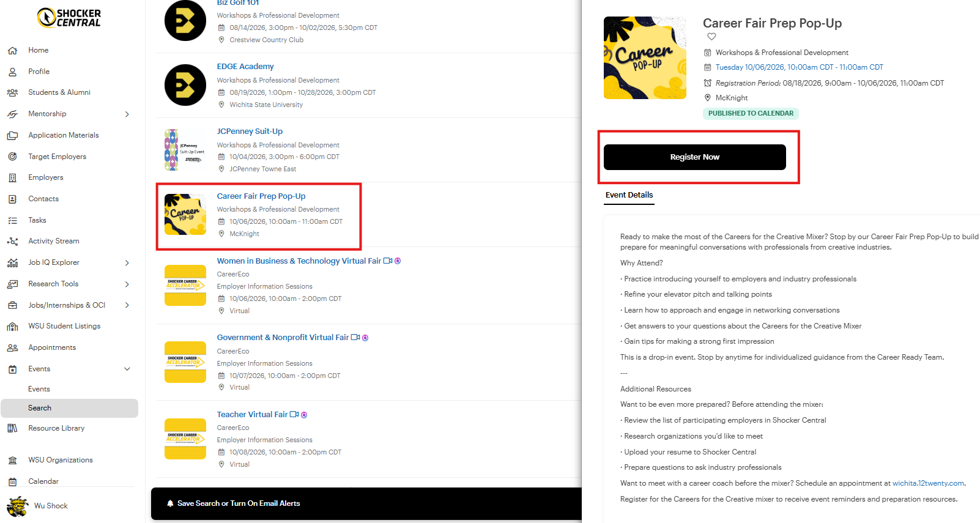Open the Events submenu item

(39, 389)
